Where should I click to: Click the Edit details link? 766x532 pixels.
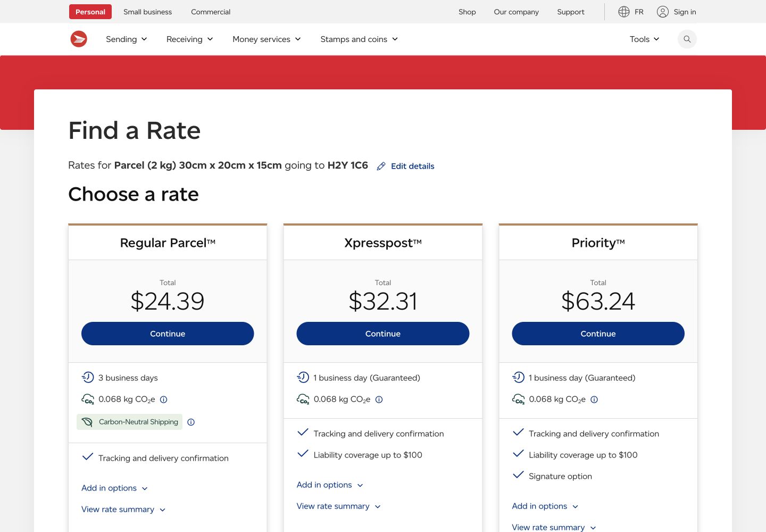413,166
